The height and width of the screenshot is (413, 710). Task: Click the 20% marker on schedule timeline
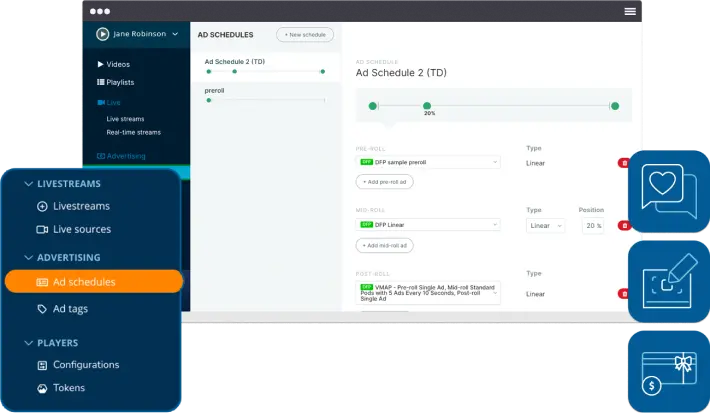coord(427,105)
